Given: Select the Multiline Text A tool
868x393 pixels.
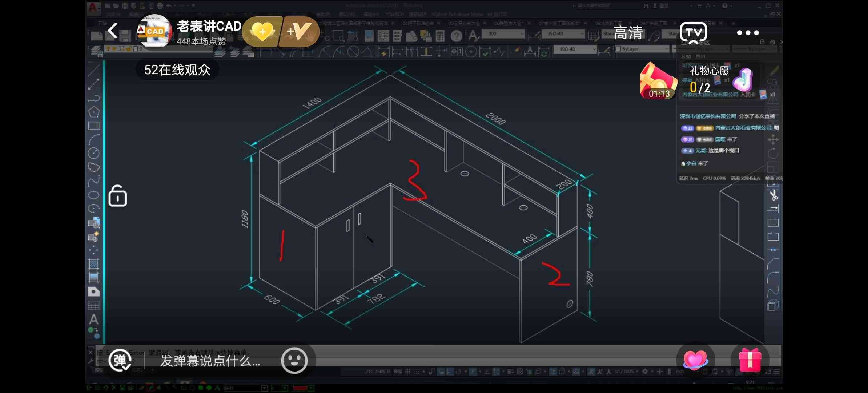Looking at the screenshot, I should coord(93,319).
